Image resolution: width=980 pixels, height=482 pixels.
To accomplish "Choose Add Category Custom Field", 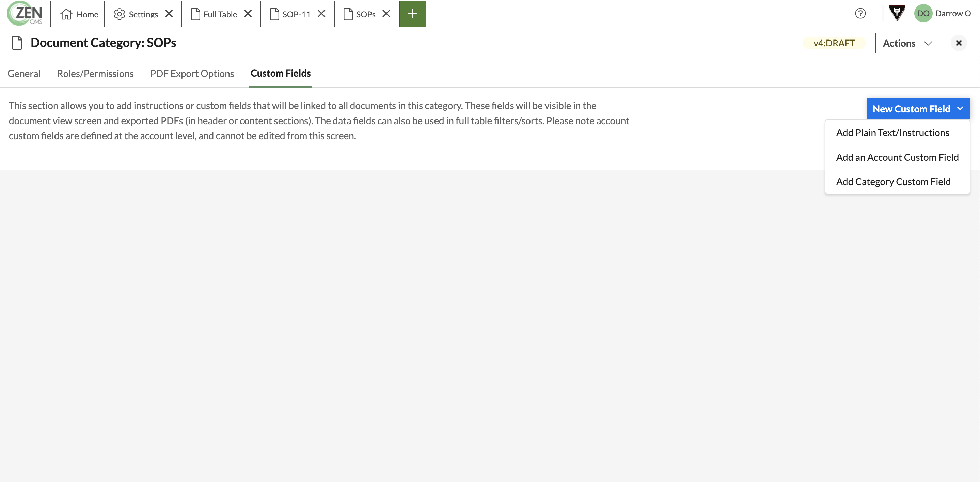I will 893,182.
